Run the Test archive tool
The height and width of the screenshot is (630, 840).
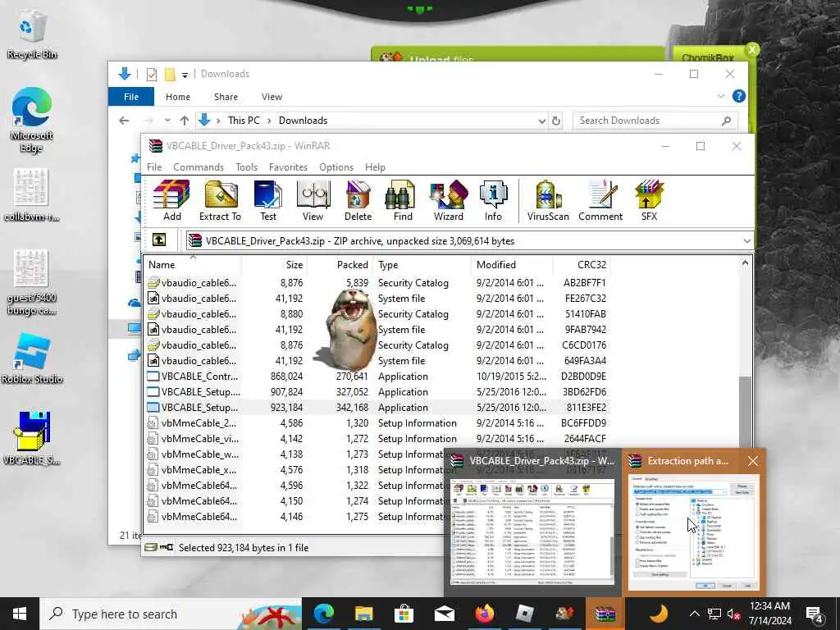(268, 200)
